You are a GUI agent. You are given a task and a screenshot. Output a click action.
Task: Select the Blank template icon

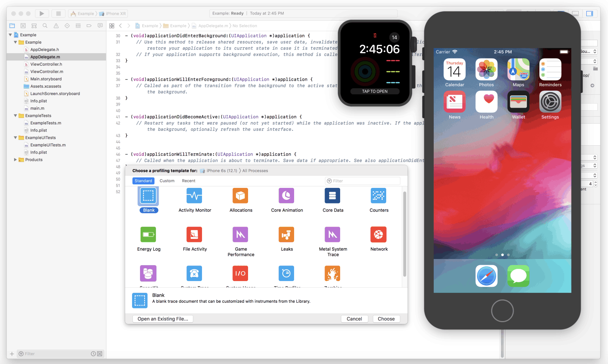click(148, 196)
